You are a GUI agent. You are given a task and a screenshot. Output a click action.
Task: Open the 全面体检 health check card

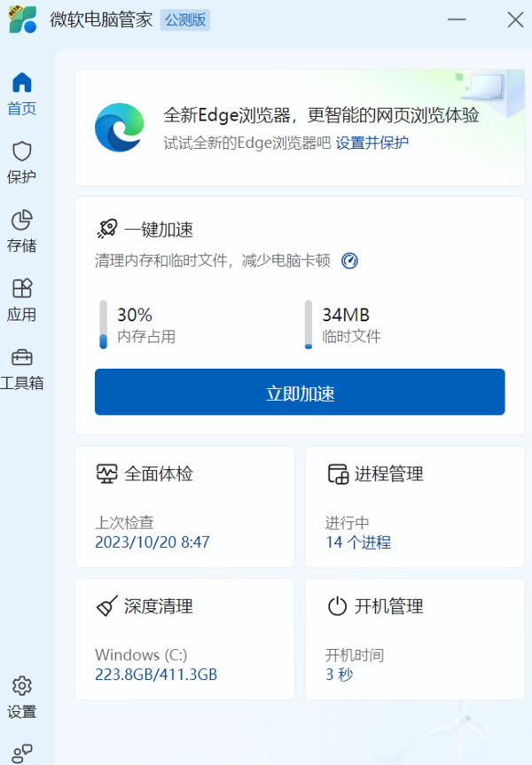coord(184,506)
